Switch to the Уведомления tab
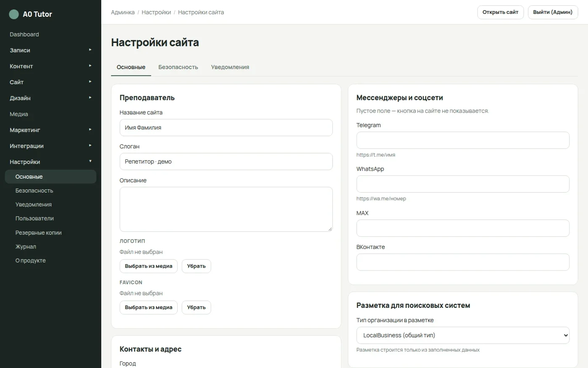The width and height of the screenshot is (588, 368). [x=230, y=67]
